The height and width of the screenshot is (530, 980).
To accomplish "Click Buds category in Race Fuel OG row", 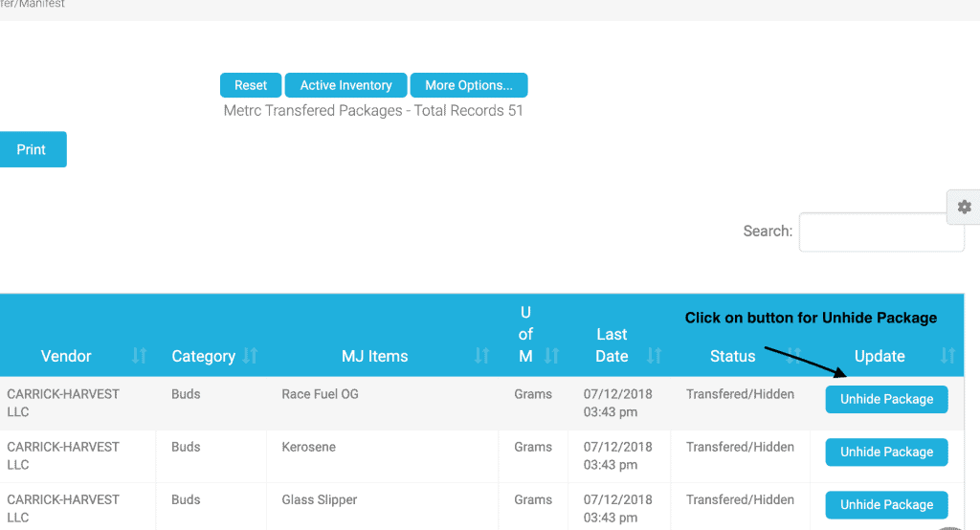I will point(186,394).
